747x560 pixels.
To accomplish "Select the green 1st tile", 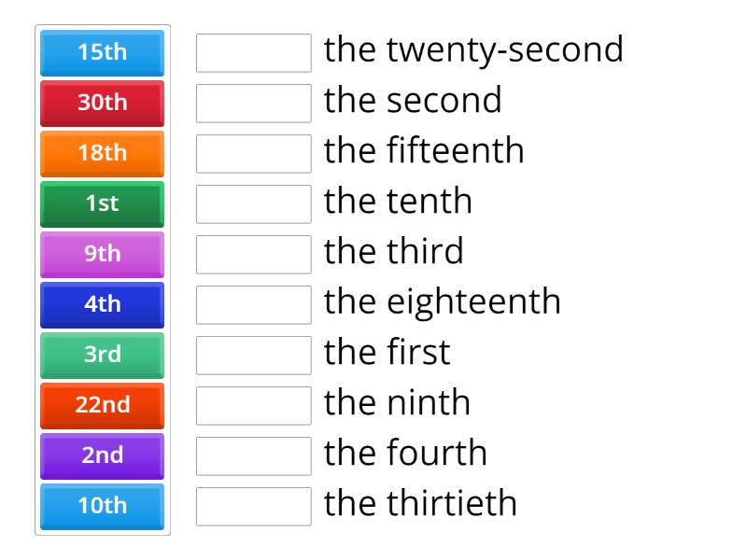I will [x=101, y=203].
